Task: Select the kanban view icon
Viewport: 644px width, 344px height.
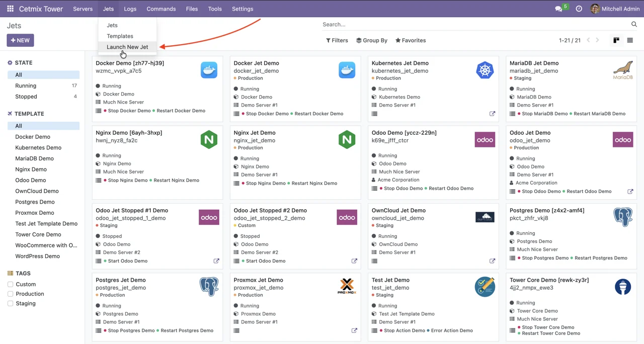Action: pyautogui.click(x=616, y=40)
